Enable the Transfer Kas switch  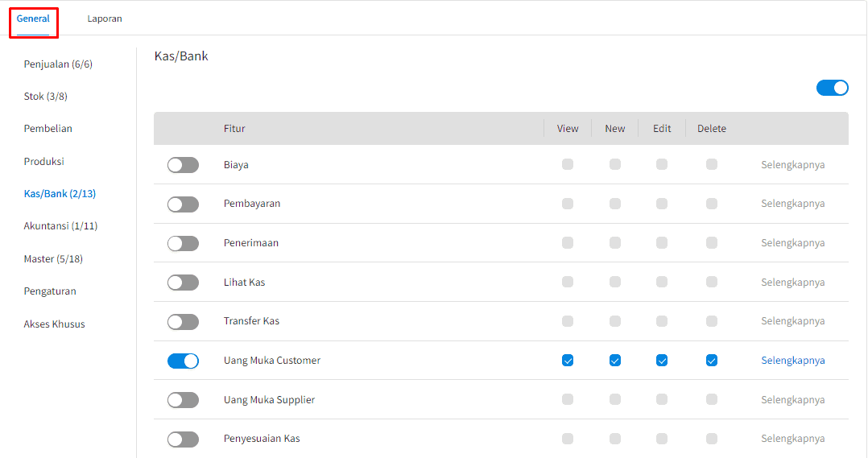183,321
